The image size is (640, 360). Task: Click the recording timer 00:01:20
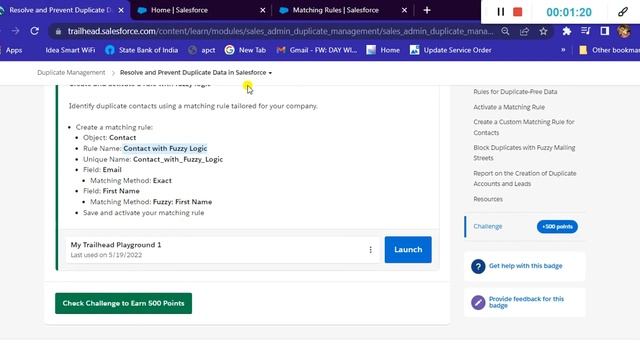(x=569, y=12)
